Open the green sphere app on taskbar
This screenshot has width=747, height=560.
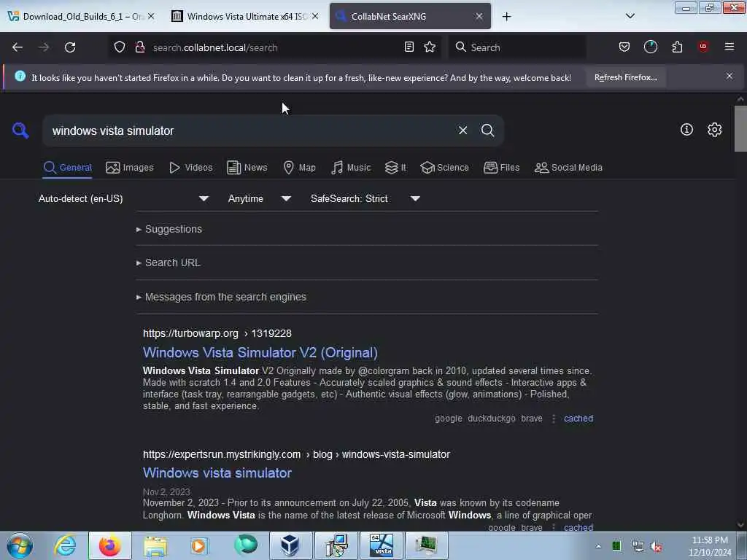[245, 545]
